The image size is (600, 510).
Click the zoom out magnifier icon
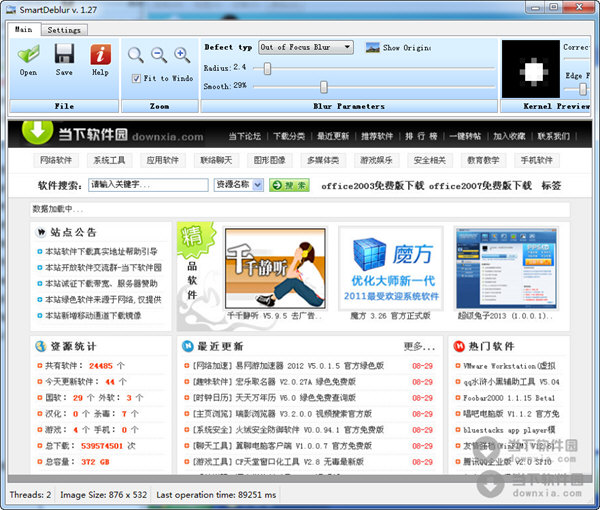click(x=159, y=55)
